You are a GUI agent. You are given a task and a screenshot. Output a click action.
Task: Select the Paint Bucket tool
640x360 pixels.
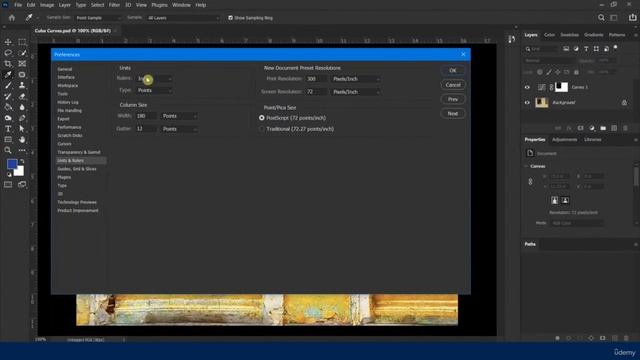[x=8, y=107]
